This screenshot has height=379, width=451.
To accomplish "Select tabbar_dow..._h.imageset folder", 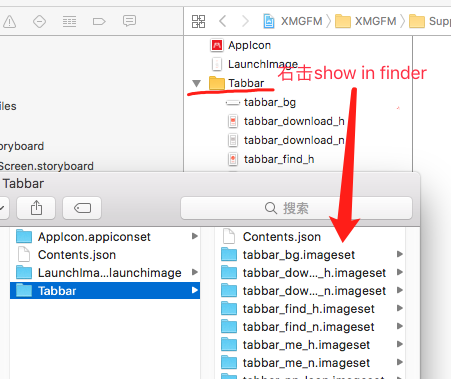I will 303,273.
